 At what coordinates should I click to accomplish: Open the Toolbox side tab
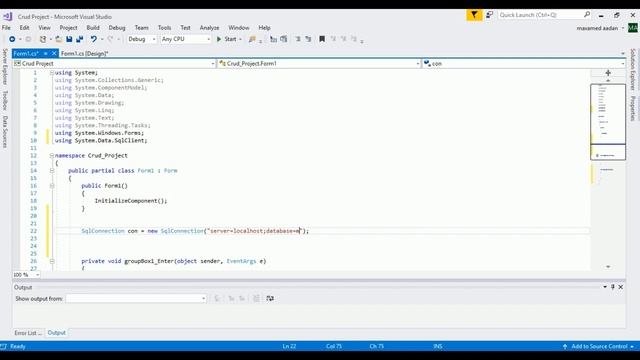[5, 100]
